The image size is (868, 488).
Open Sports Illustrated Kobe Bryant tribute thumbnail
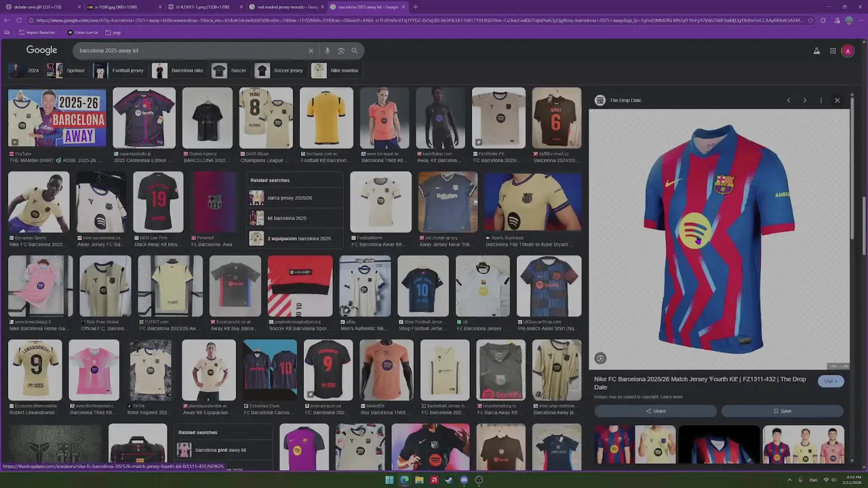point(533,202)
